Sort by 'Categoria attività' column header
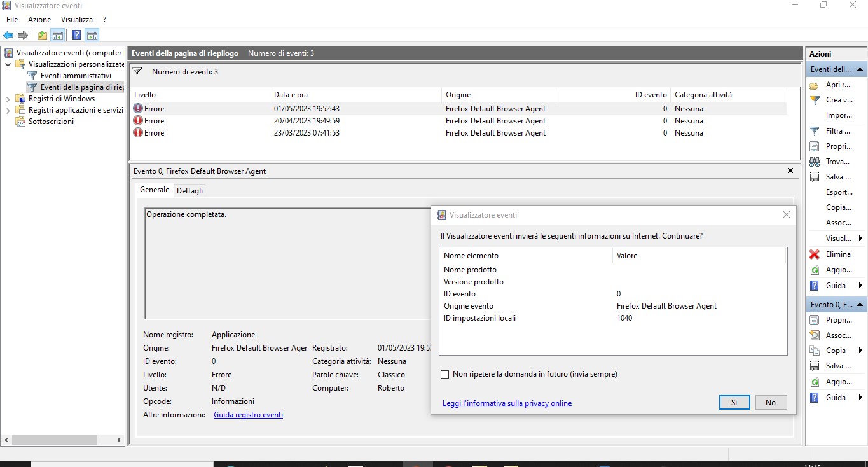The image size is (868, 467). [728, 95]
